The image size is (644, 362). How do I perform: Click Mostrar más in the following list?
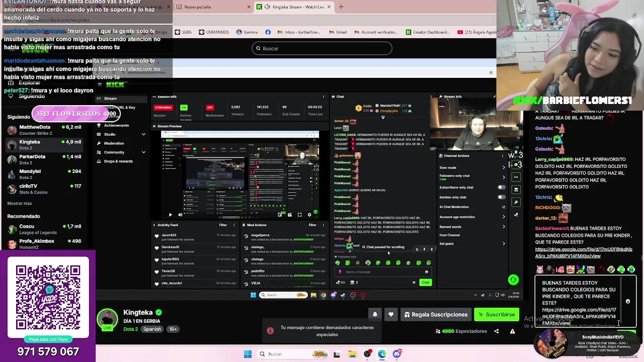pos(20,204)
